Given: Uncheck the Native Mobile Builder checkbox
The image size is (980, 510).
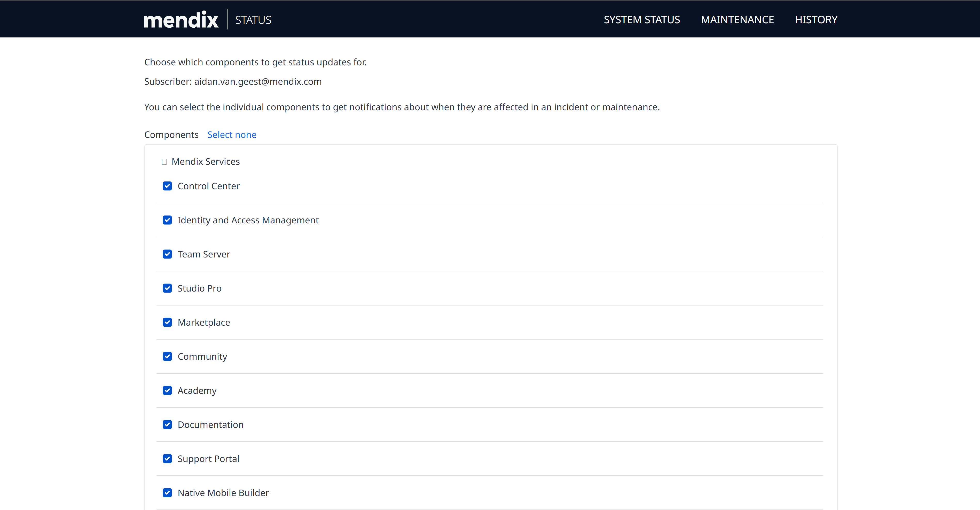Looking at the screenshot, I should (167, 493).
